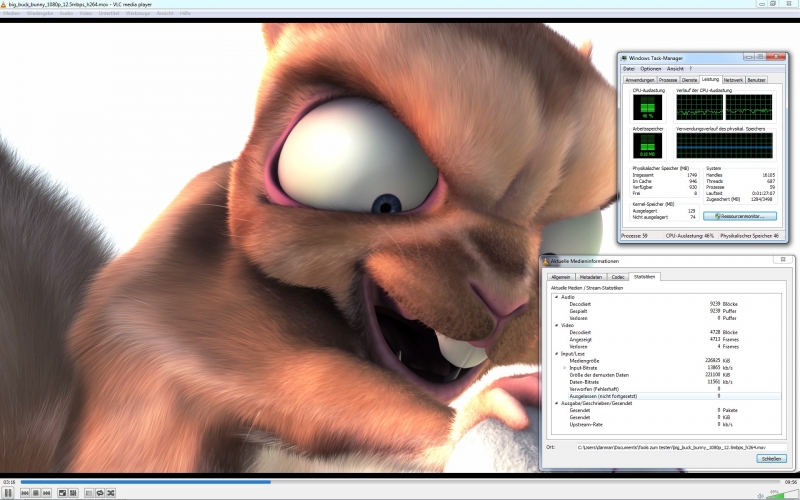800x500 pixels.
Task: Click the Ort file path field
Action: [681, 447]
